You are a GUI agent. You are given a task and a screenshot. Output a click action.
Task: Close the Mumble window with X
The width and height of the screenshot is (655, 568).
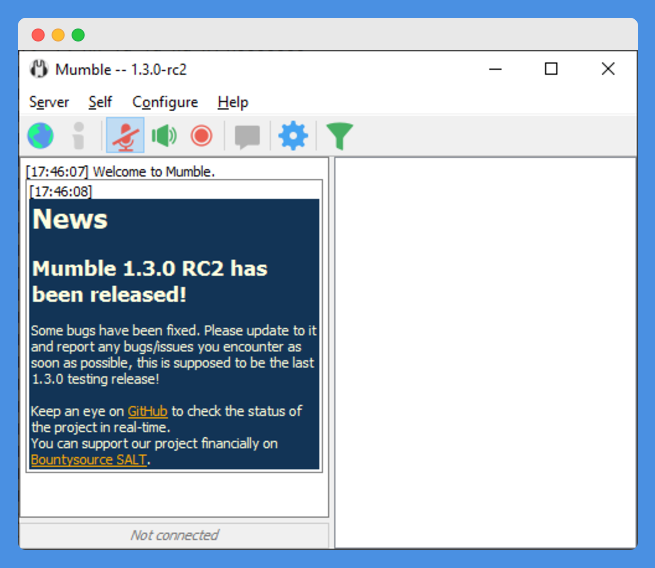608,69
